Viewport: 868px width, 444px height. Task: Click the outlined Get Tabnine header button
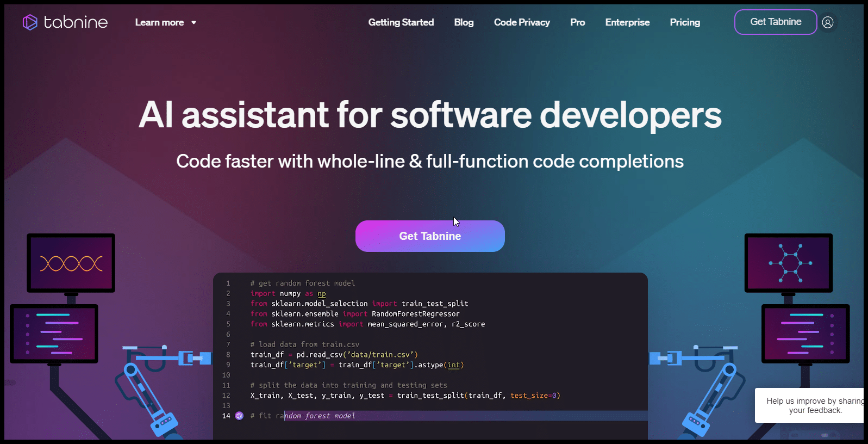[x=776, y=22]
